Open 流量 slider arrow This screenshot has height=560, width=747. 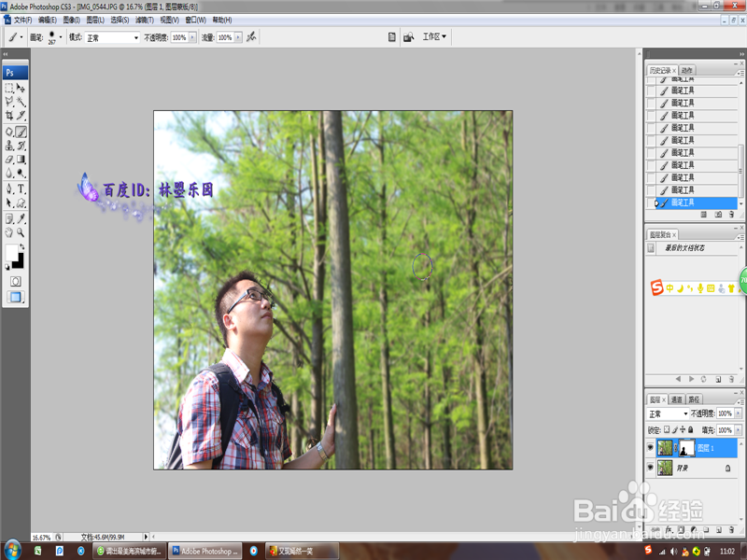tap(238, 37)
